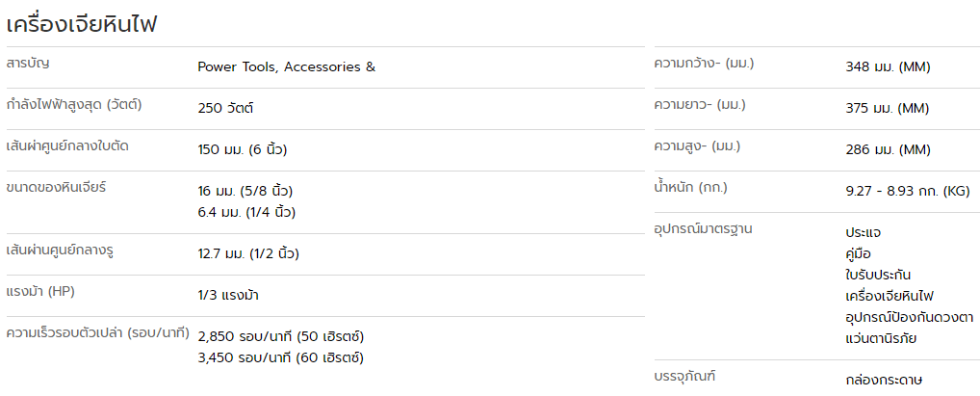The image size is (980, 396).
Task: Click the 3,450 รอบ/นาที (60 เฮิรตซ์) speed
Action: point(281,357)
